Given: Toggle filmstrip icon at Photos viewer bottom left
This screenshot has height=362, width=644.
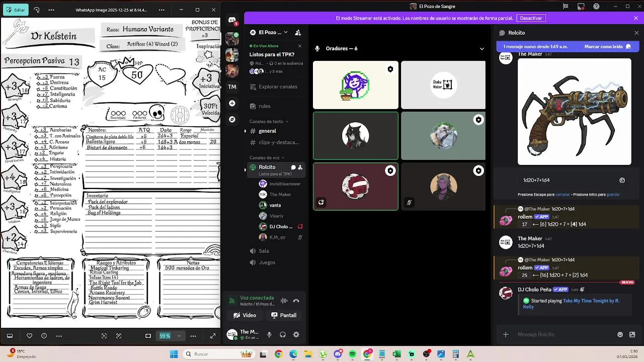Looking at the screenshot, I should (x=10, y=336).
